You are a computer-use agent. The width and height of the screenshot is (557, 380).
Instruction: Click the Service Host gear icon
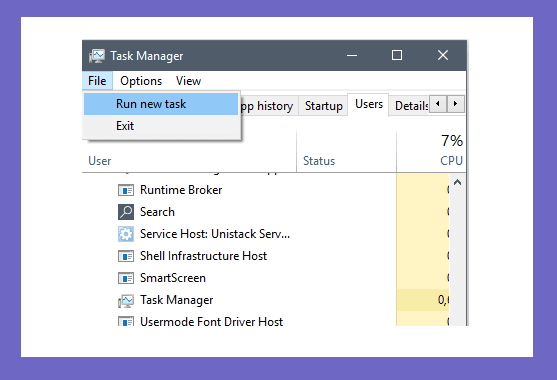pos(126,234)
